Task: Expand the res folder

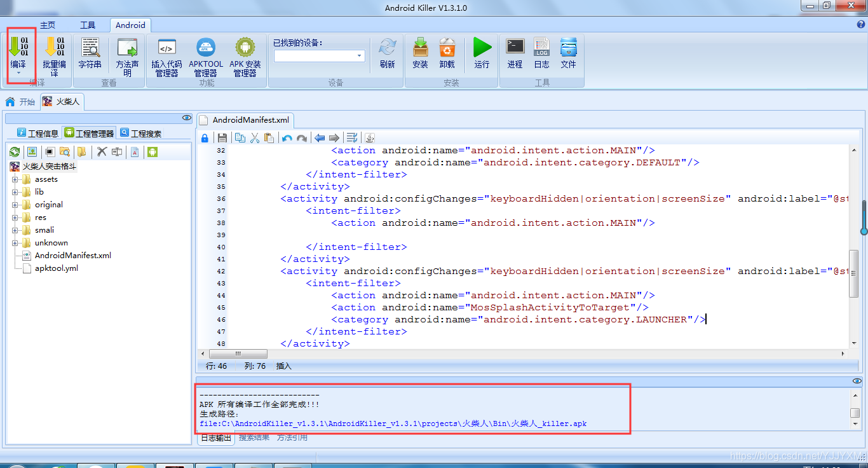Action: [15, 217]
